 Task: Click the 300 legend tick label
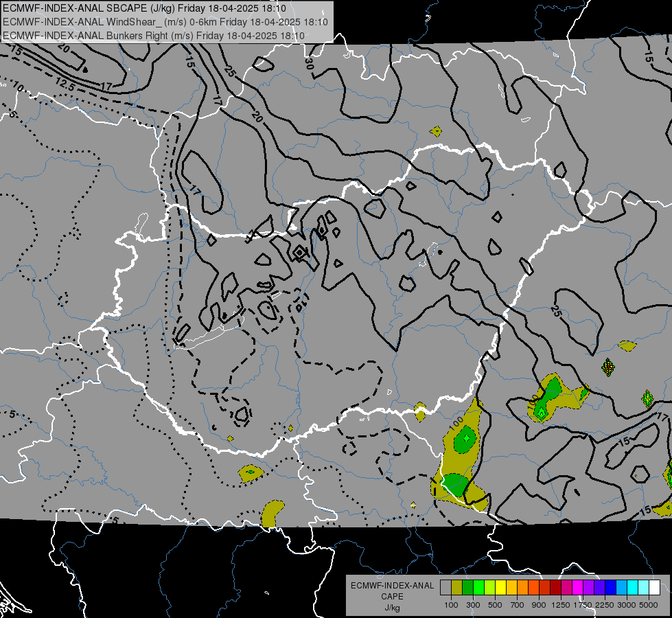point(473,605)
